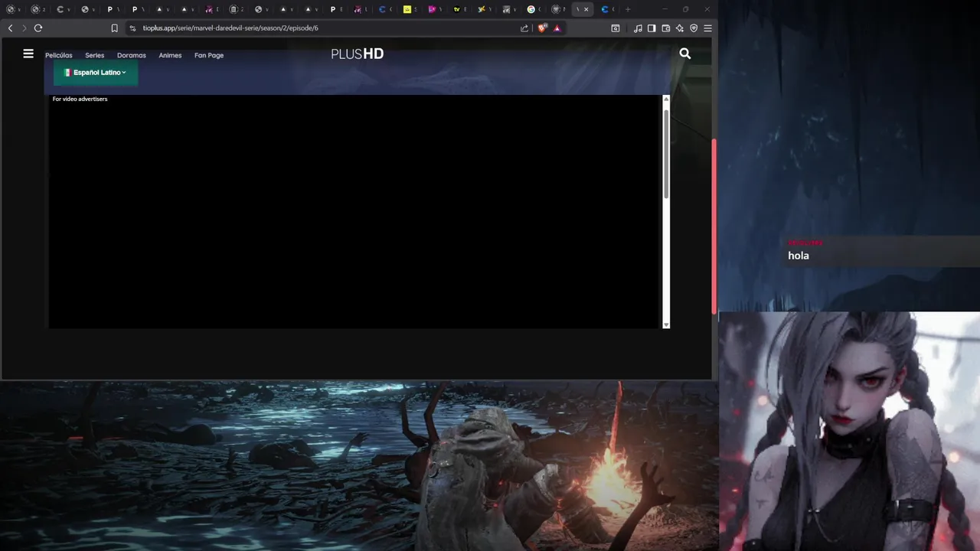Click the "hola" chat message
The height and width of the screenshot is (551, 980).
click(799, 256)
